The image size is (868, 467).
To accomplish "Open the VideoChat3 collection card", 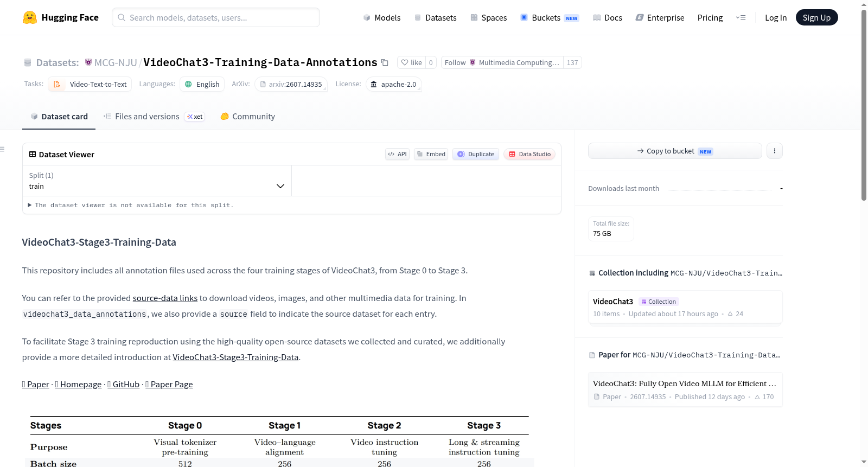I will 685,307.
